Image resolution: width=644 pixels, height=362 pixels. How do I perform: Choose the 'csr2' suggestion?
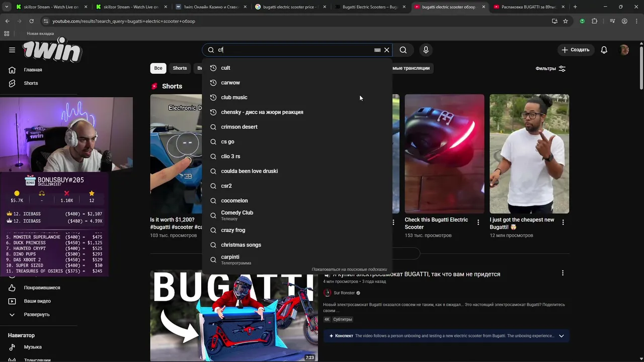tap(297, 186)
